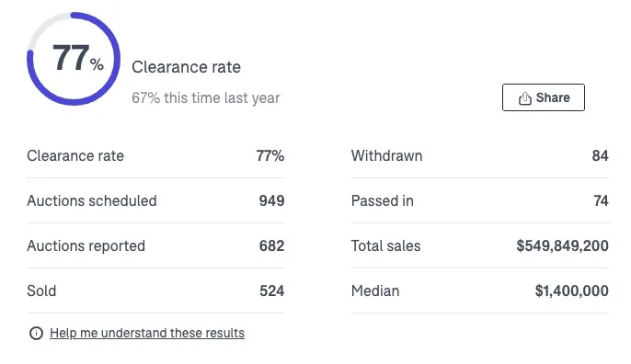Click the info circle icon
Viewport: 631px width, 364px height.
[x=36, y=333]
